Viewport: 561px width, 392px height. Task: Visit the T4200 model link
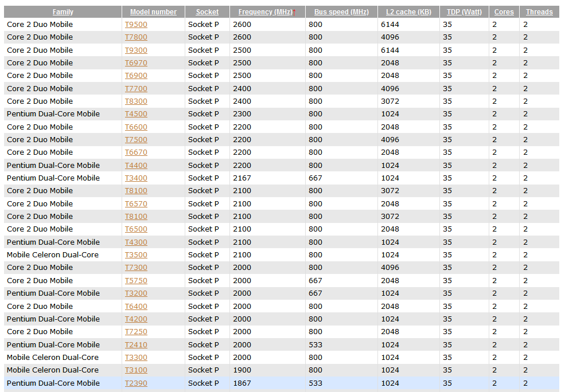click(136, 319)
